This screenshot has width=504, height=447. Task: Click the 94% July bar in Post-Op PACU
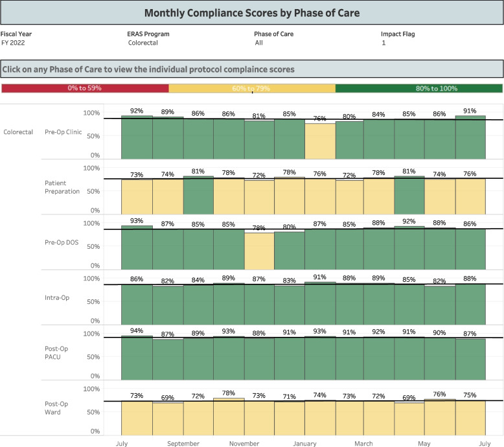[x=137, y=358]
